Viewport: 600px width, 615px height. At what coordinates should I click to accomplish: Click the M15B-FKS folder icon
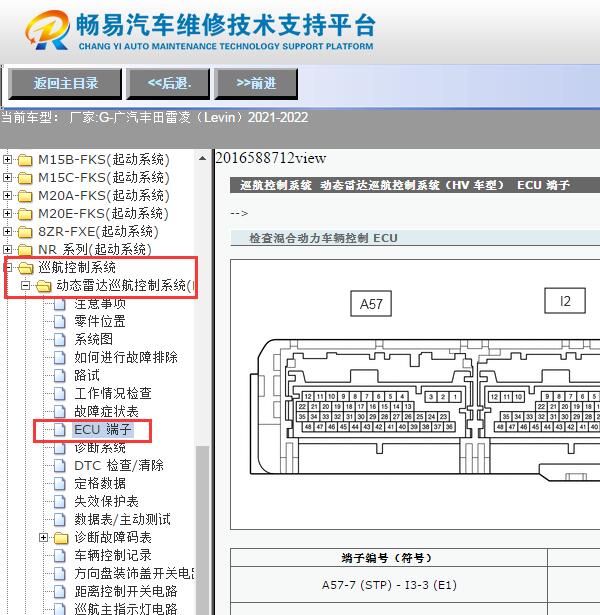point(25,160)
